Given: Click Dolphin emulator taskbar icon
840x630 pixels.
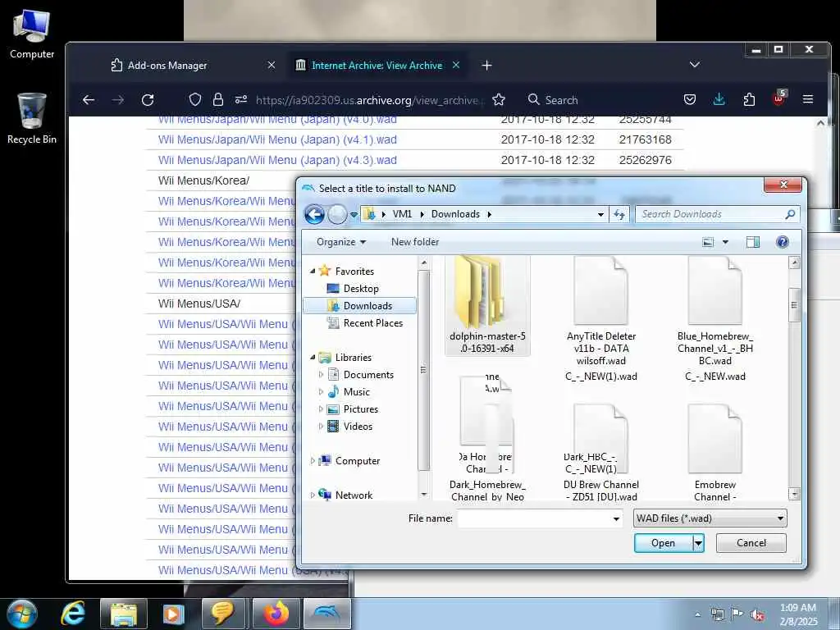Looking at the screenshot, I should 326,614.
